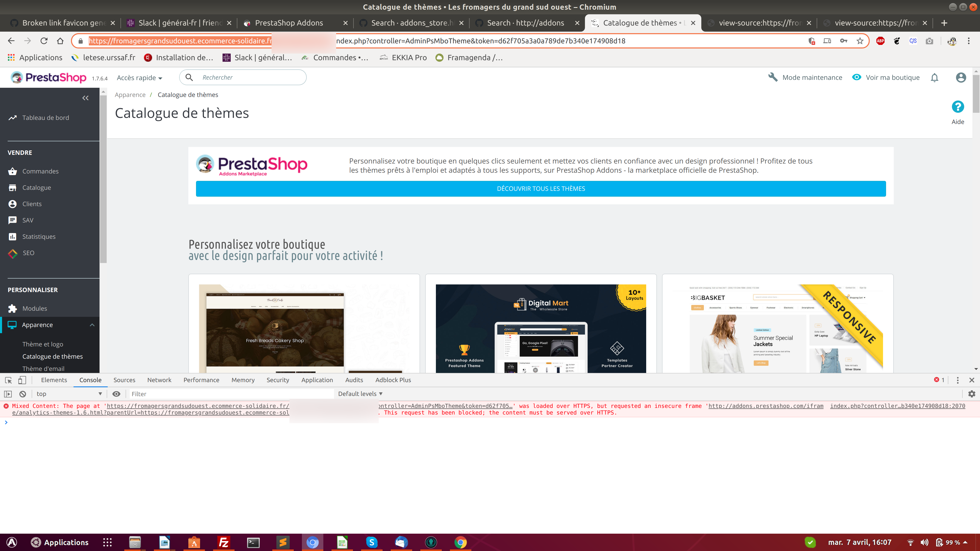The width and height of the screenshot is (980, 551).
Task: Click the Mode maintenance wrench icon
Action: pyautogui.click(x=773, y=77)
